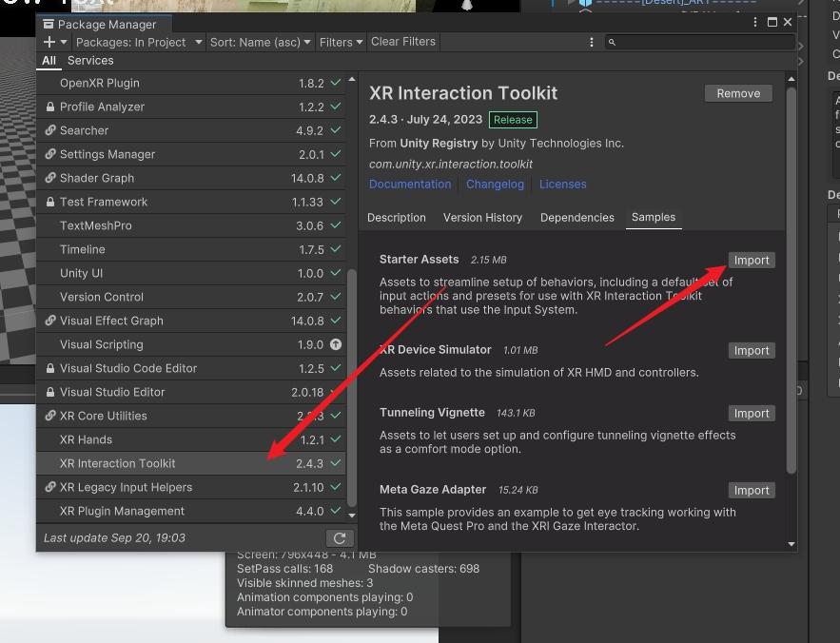
Task: Select XR Interaction Toolkit package
Action: click(191, 463)
